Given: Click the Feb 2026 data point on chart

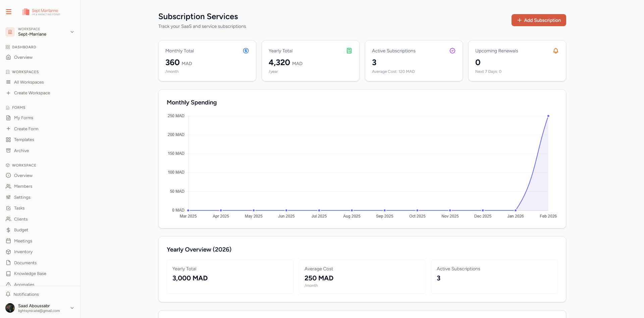Looking at the screenshot, I should coord(548,116).
